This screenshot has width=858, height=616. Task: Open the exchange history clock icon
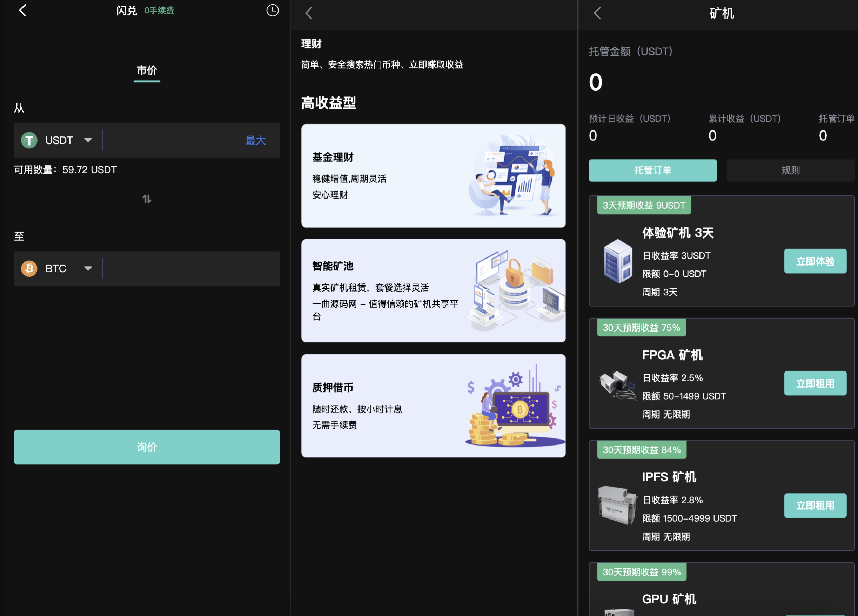pyautogui.click(x=273, y=11)
